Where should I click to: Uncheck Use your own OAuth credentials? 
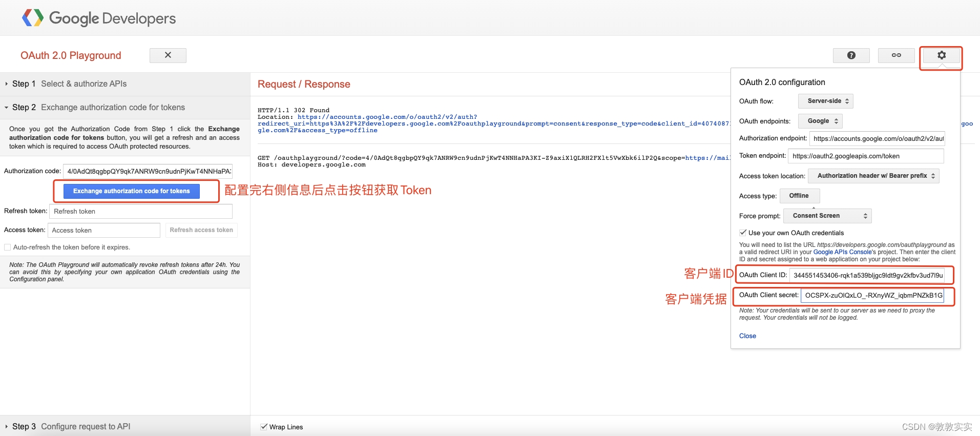click(743, 233)
